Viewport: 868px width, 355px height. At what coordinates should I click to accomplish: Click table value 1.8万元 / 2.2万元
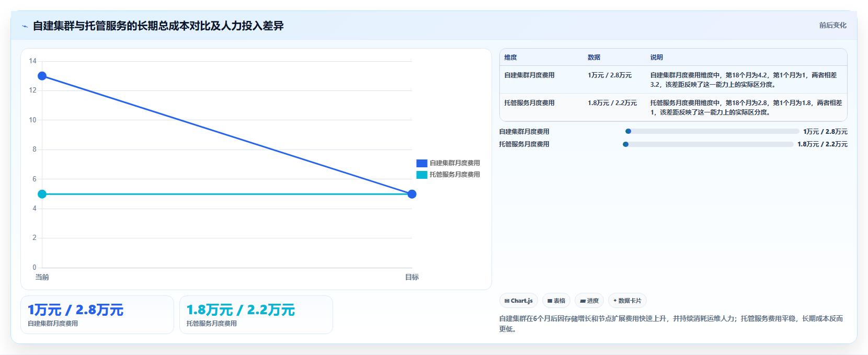[612, 103]
